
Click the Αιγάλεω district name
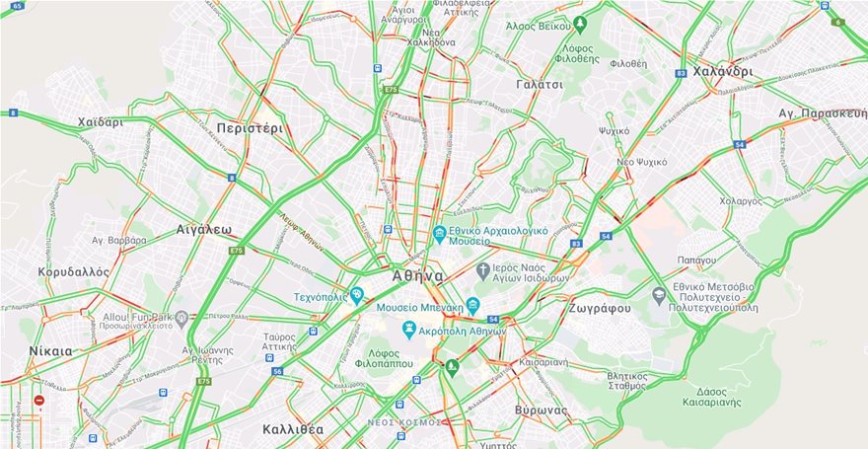(204, 229)
